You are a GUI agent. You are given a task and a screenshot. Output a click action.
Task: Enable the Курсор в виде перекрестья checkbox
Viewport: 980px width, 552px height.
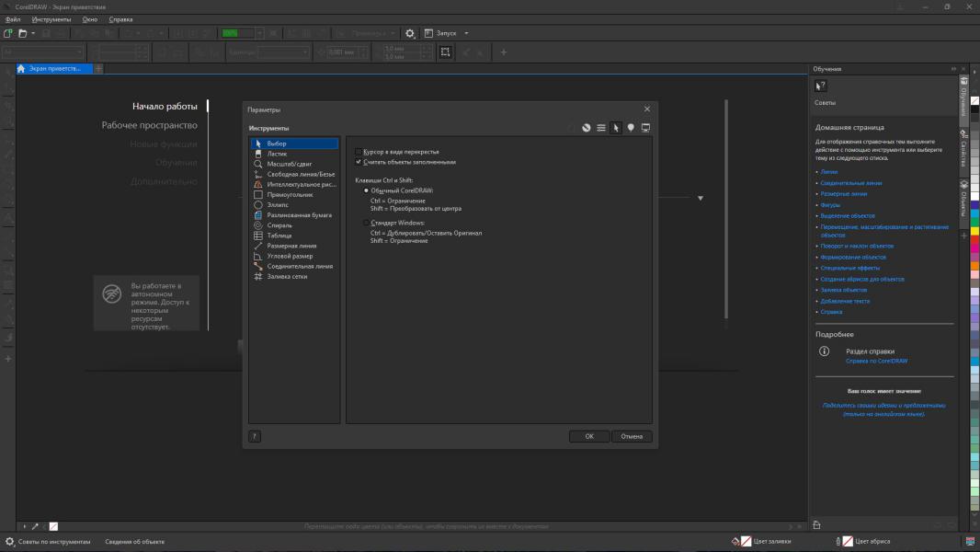coord(359,151)
